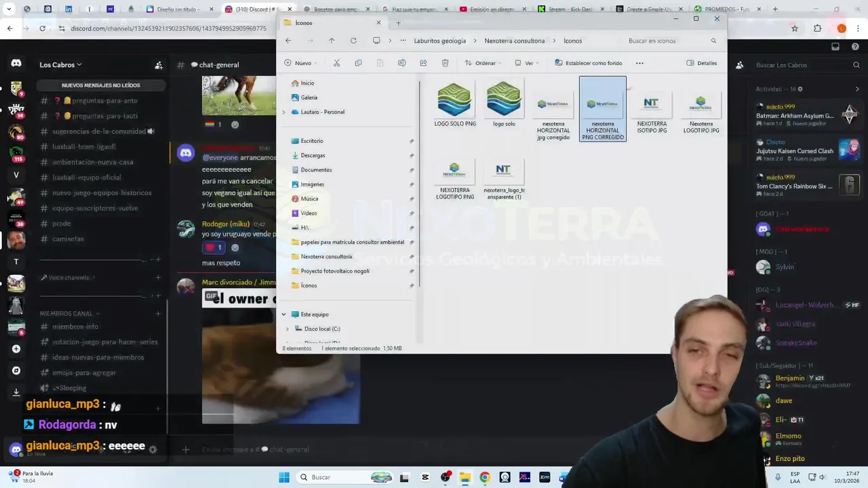Expand the breadcrumb ellipsis in address bar
Screen dimensions: 868x488
click(403, 41)
